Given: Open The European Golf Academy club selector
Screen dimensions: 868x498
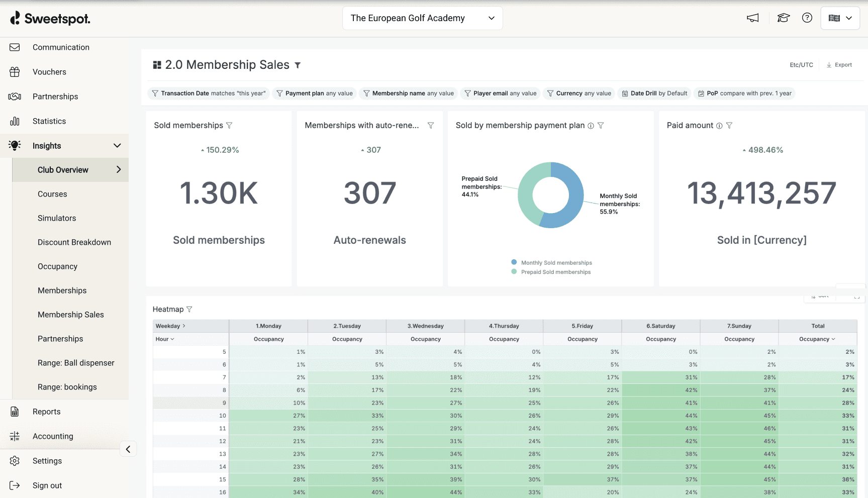Looking at the screenshot, I should click(423, 18).
